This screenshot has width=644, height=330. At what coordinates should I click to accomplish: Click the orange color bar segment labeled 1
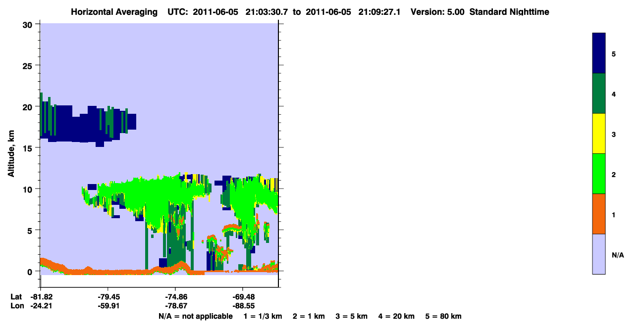(599, 214)
